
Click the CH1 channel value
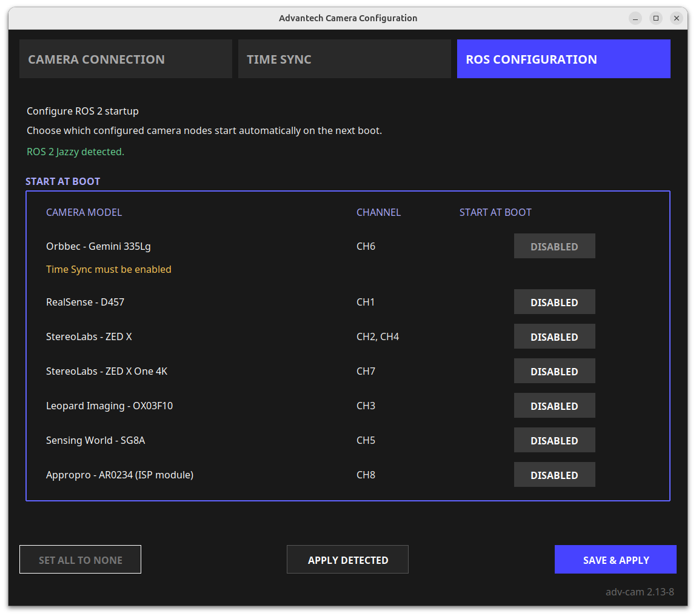[366, 302]
